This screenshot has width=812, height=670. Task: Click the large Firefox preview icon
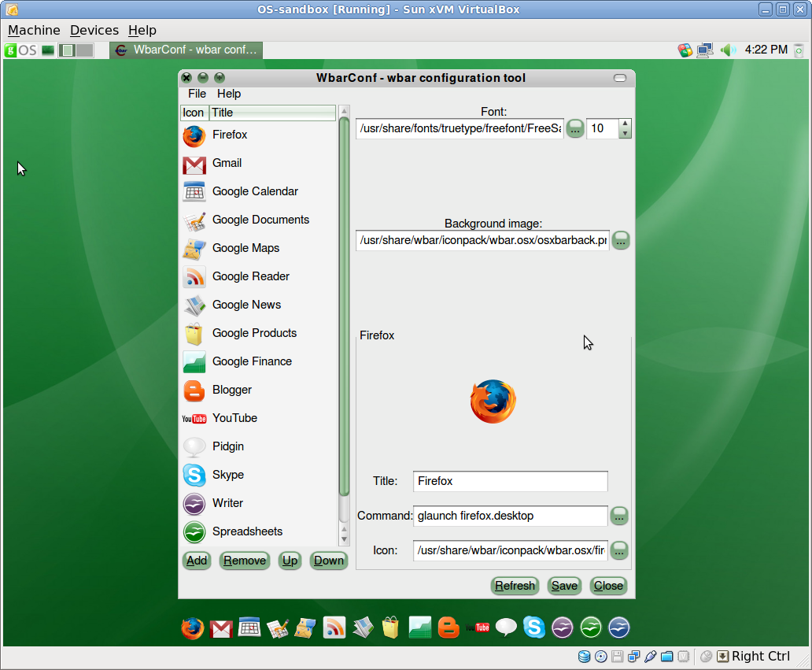pyautogui.click(x=493, y=402)
